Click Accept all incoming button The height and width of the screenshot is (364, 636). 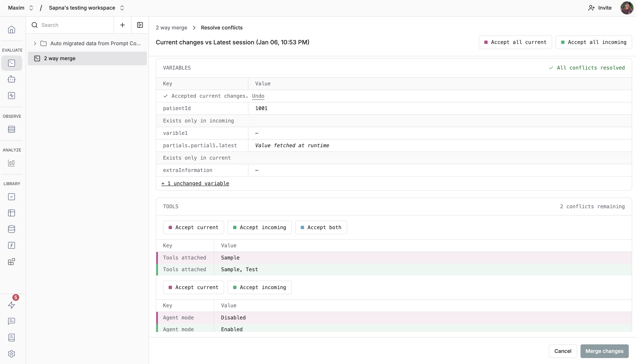click(594, 42)
